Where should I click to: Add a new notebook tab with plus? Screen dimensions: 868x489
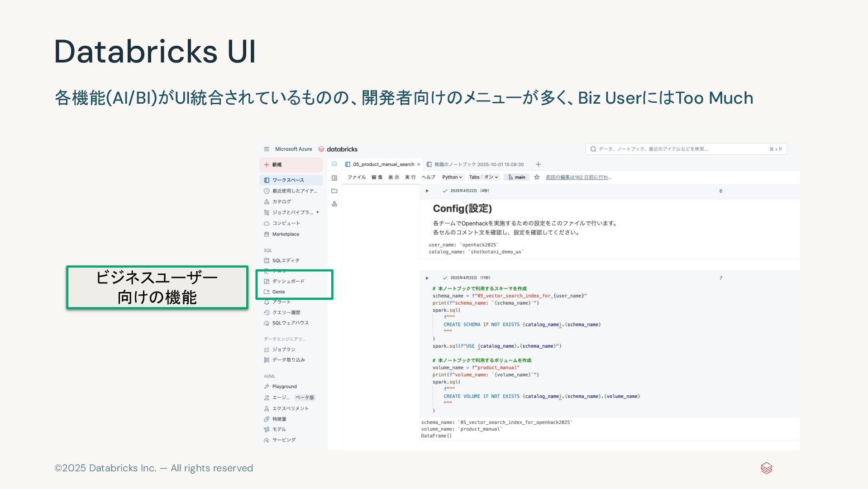click(538, 164)
